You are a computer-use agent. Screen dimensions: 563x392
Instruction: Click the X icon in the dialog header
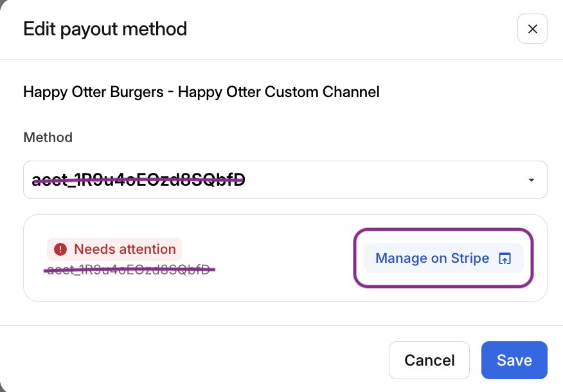pyautogui.click(x=532, y=30)
